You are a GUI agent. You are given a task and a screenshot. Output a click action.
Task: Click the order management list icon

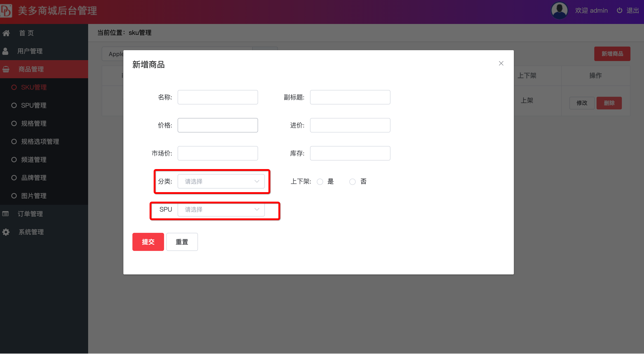(x=5, y=214)
